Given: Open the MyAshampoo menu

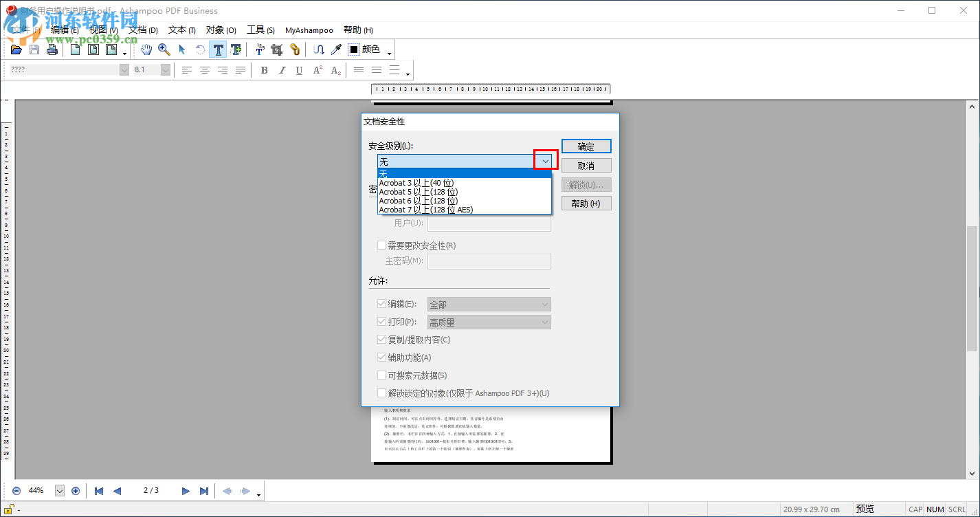Looking at the screenshot, I should 309,30.
